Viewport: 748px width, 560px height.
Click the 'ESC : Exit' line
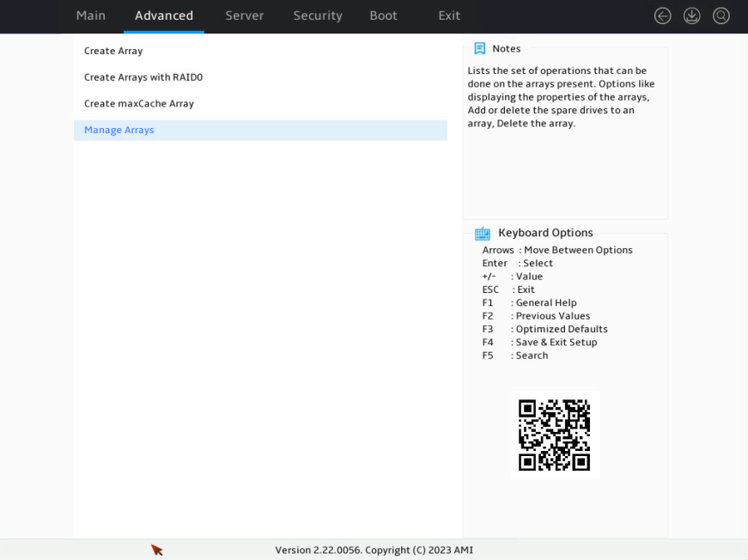point(508,289)
